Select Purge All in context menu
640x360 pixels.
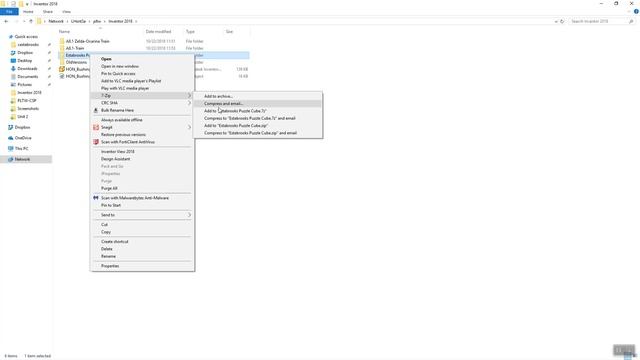pyautogui.click(x=109, y=188)
